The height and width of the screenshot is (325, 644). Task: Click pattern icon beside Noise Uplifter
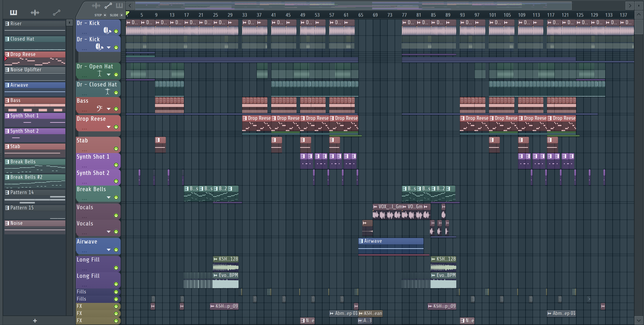coord(7,70)
